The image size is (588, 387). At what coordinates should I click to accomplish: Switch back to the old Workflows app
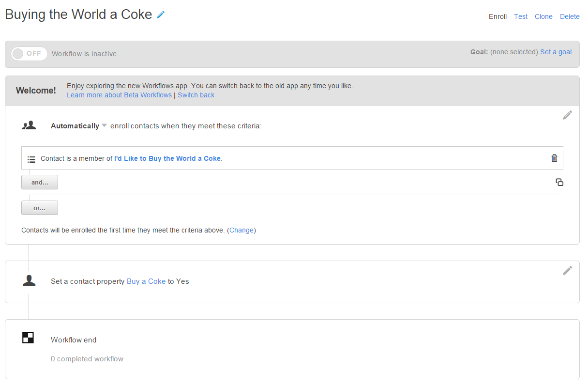tap(196, 95)
